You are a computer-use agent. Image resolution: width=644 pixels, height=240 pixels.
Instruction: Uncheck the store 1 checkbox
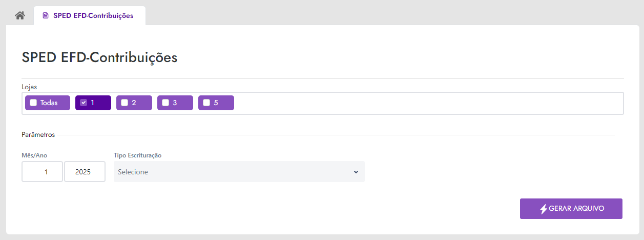click(84, 103)
